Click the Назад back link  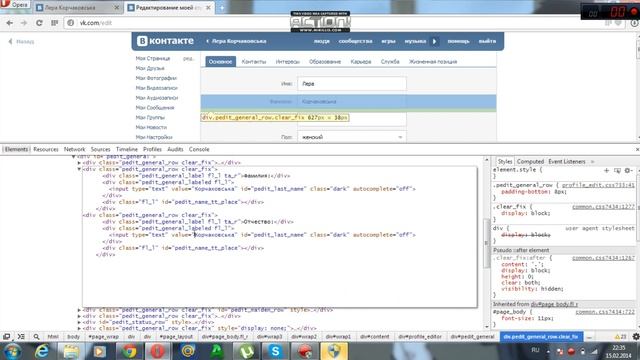21,42
